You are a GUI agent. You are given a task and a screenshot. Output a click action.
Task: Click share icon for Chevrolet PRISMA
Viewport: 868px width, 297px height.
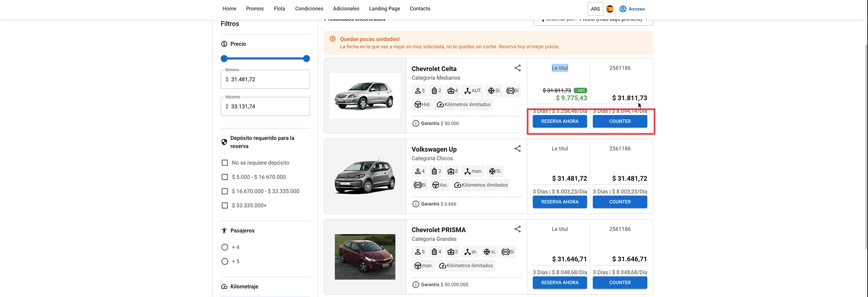coord(517,229)
